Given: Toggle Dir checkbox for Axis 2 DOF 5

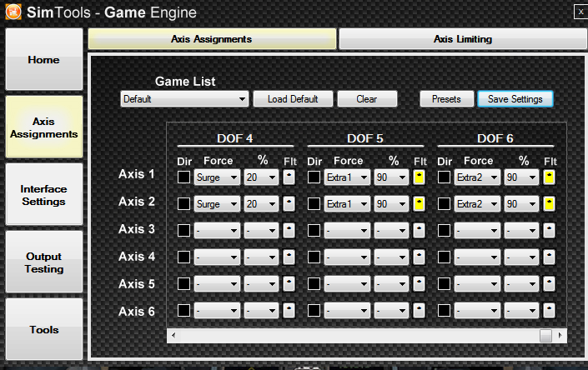Looking at the screenshot, I should [x=314, y=203].
